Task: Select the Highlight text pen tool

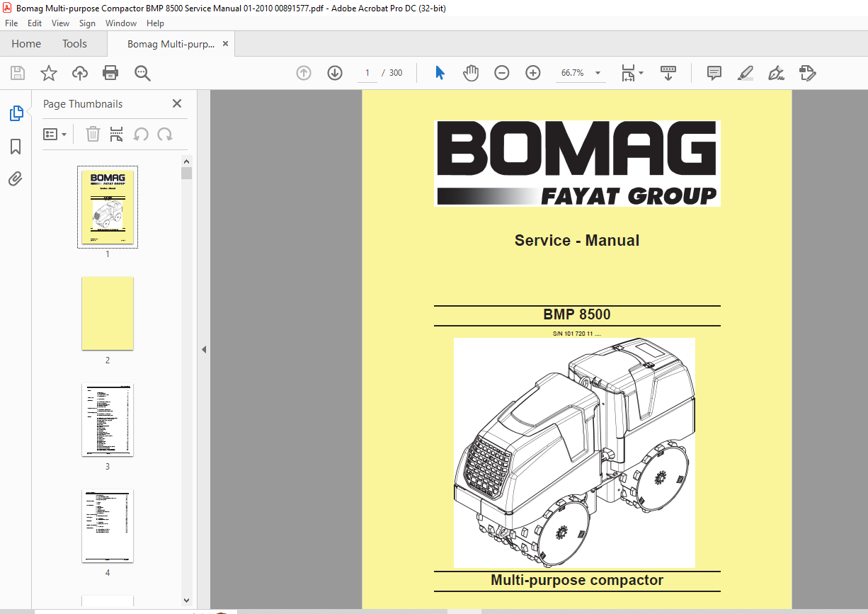Action: tap(745, 73)
